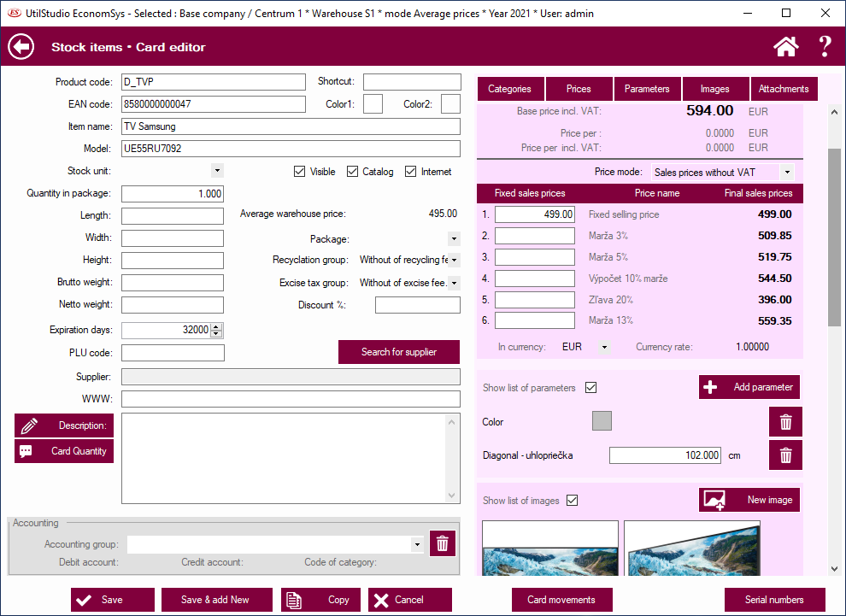Expand the Excise tax group dropdown
The height and width of the screenshot is (616, 846).
click(x=454, y=283)
